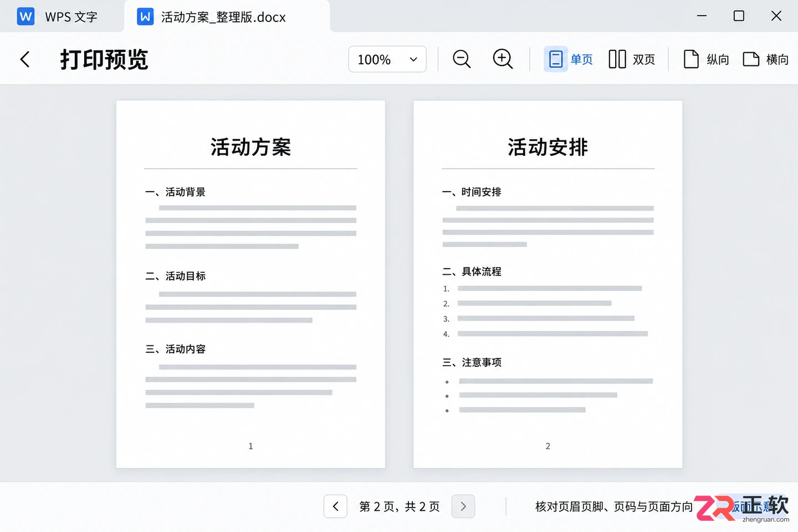This screenshot has height=532, width=798.
Task: Click the 三、注意事项 heading
Action: tap(472, 362)
